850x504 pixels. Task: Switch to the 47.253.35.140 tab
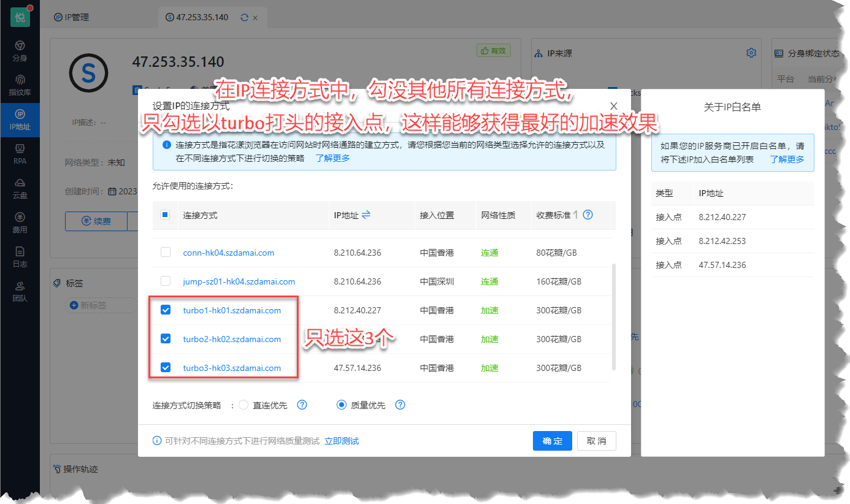201,17
